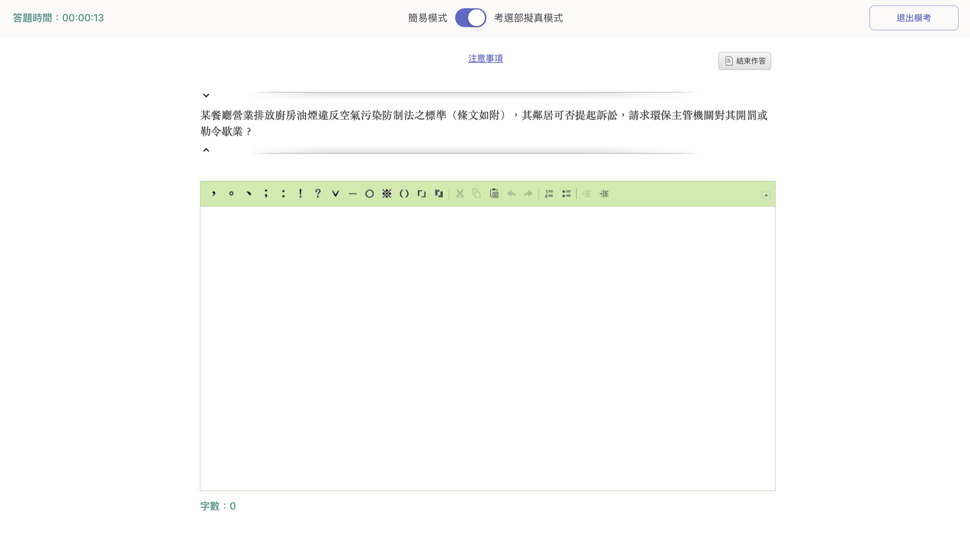Increase indent in the editor
Viewport: 970px width, 560px height.
click(x=604, y=193)
